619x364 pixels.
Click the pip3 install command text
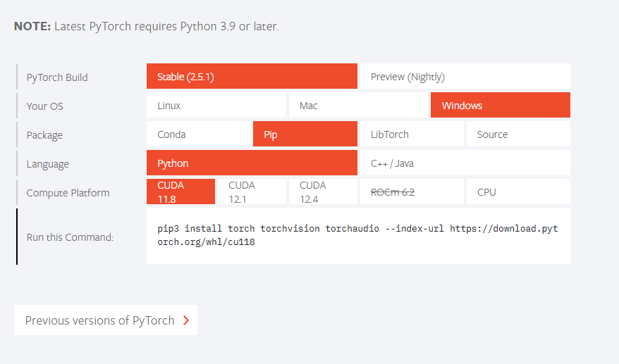pyautogui.click(x=358, y=236)
